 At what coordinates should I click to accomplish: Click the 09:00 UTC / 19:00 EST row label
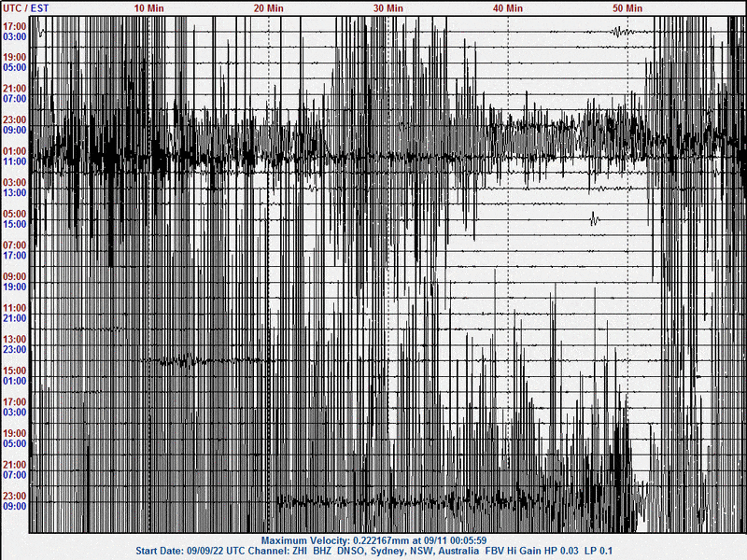pyautogui.click(x=15, y=282)
